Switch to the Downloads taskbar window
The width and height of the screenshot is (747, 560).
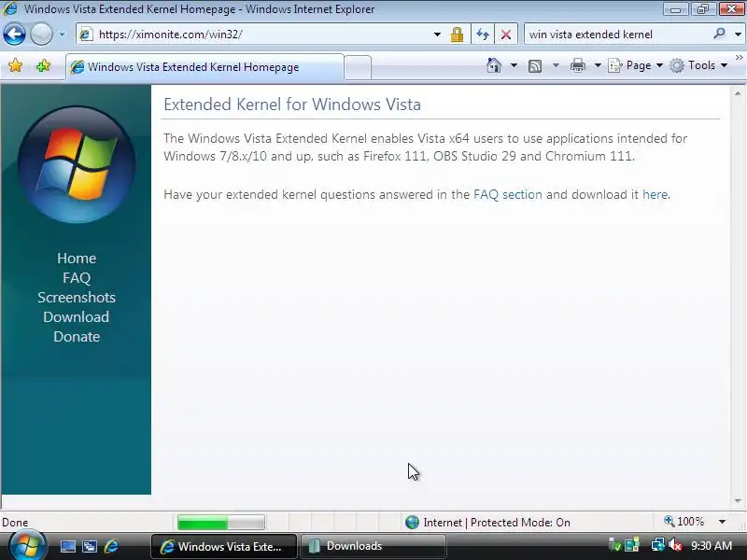coord(373,546)
